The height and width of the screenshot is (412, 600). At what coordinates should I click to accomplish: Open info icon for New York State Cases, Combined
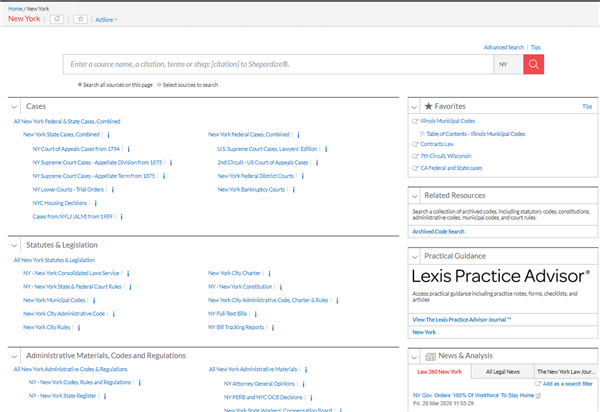click(109, 135)
